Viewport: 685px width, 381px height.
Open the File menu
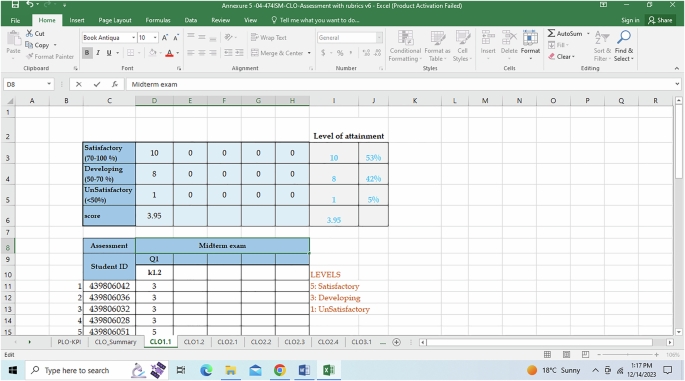coord(15,20)
